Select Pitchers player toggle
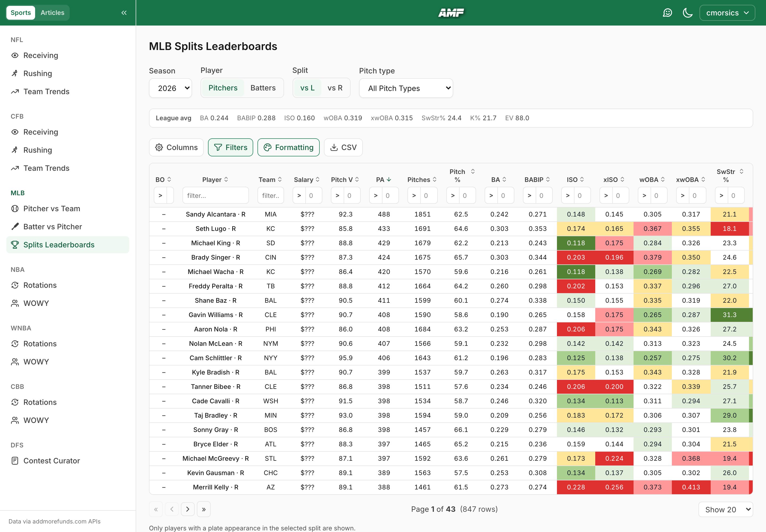Screen dimensions: 766x532 point(223,88)
